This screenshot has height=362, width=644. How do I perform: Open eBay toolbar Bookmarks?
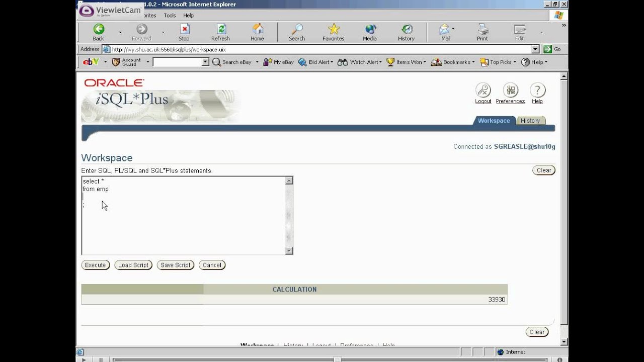[x=453, y=62]
